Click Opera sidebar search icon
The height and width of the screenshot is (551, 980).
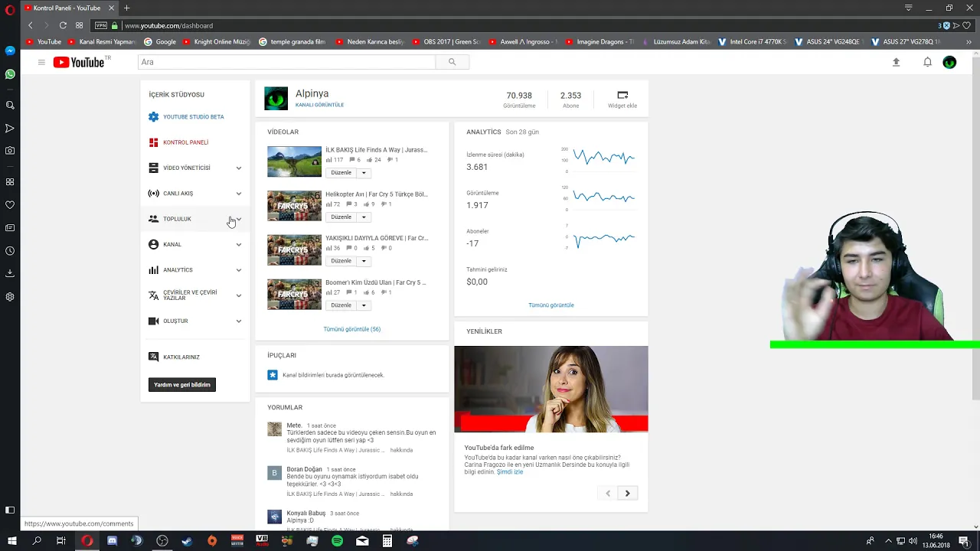(10, 105)
